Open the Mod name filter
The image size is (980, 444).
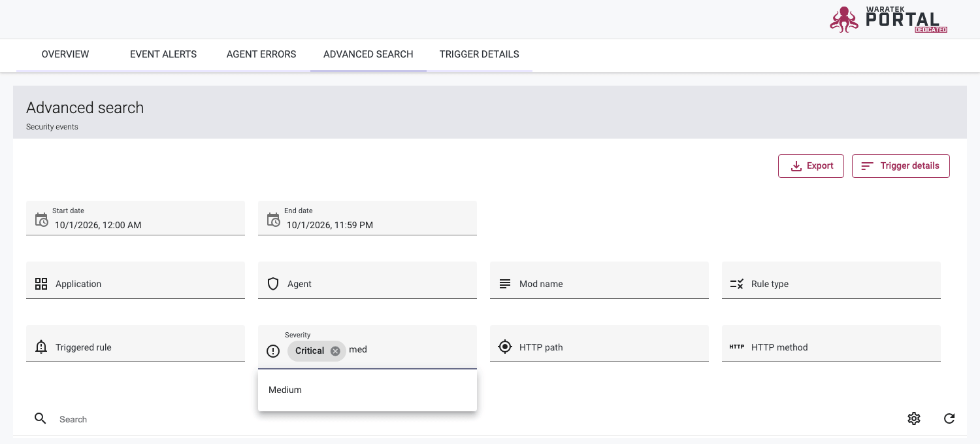599,281
